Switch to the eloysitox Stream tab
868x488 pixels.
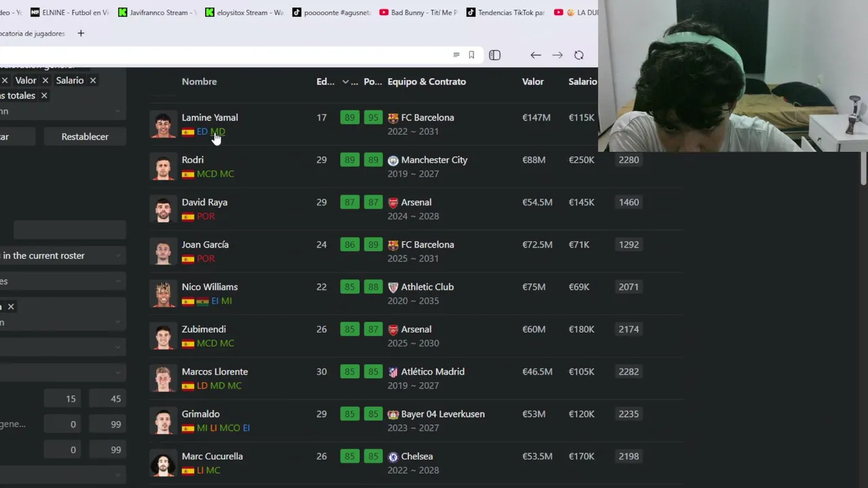(x=245, y=12)
